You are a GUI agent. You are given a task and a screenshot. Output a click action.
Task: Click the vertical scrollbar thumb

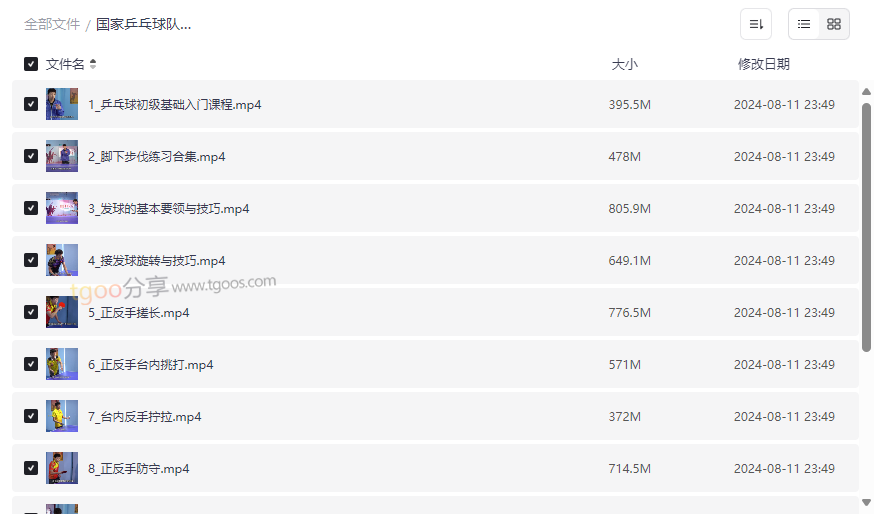866,227
